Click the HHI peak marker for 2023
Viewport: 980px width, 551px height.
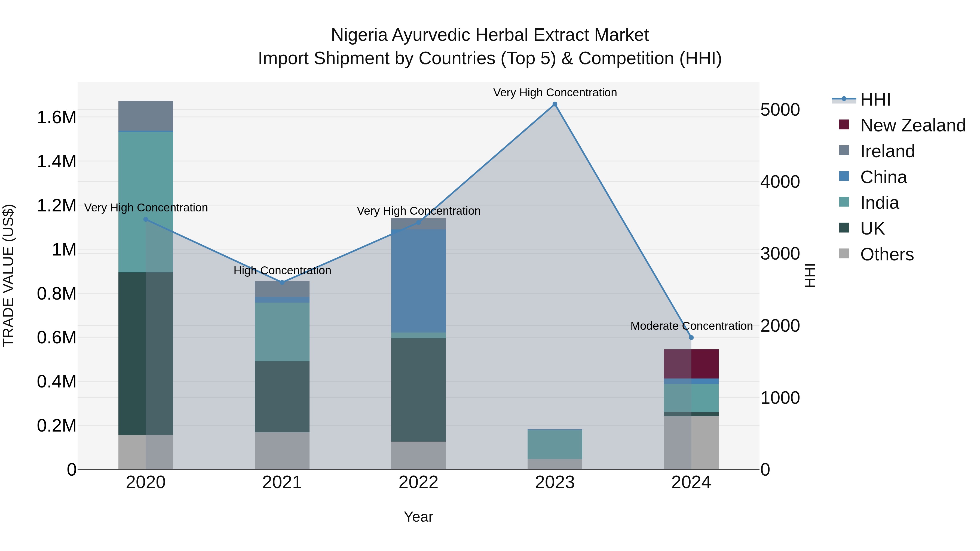click(x=555, y=104)
